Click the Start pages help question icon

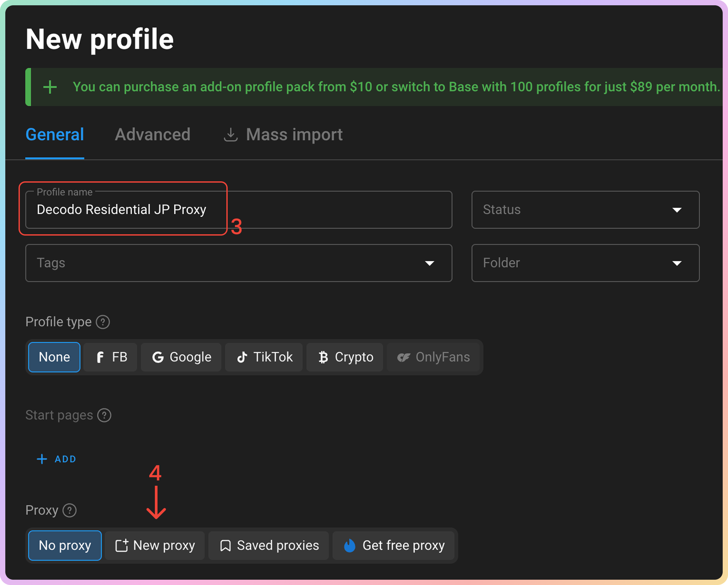coord(104,415)
